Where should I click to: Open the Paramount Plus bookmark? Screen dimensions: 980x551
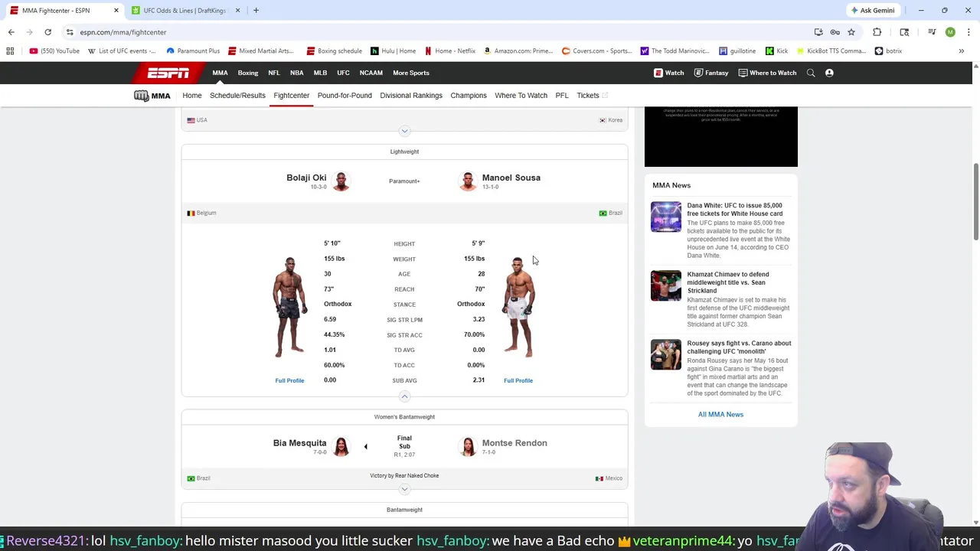click(193, 51)
